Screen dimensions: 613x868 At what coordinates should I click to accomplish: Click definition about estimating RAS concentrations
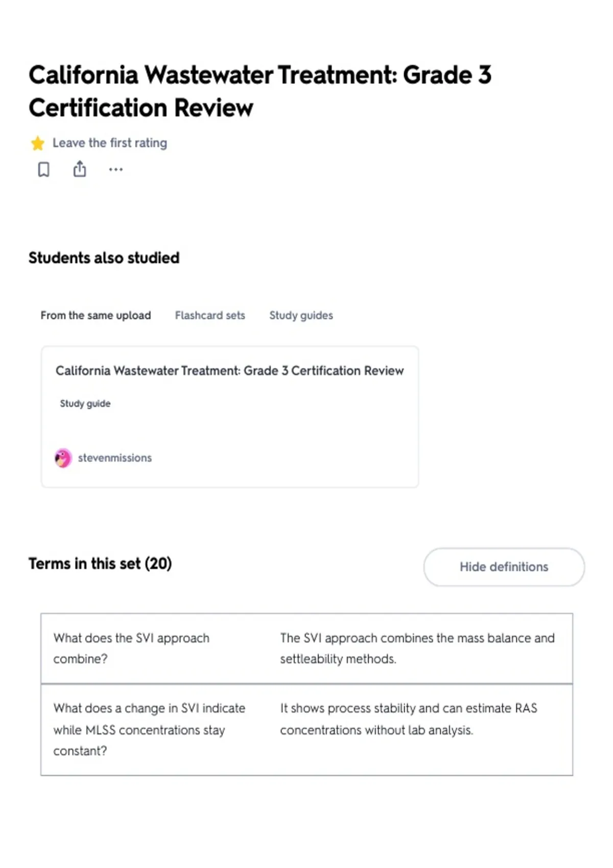[x=409, y=719]
